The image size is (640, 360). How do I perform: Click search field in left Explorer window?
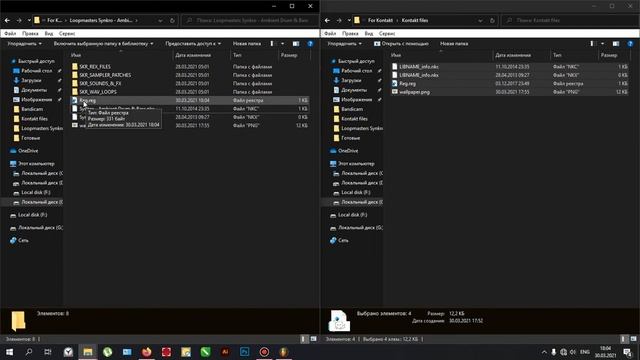tap(250, 20)
